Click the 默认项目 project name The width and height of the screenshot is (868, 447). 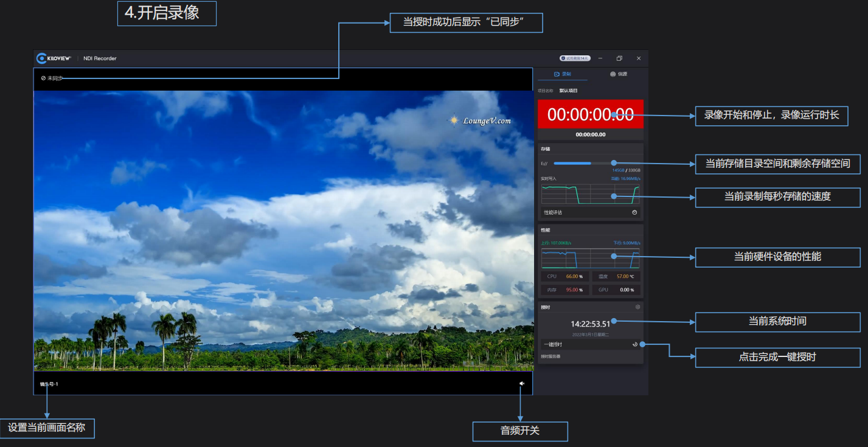tap(568, 91)
